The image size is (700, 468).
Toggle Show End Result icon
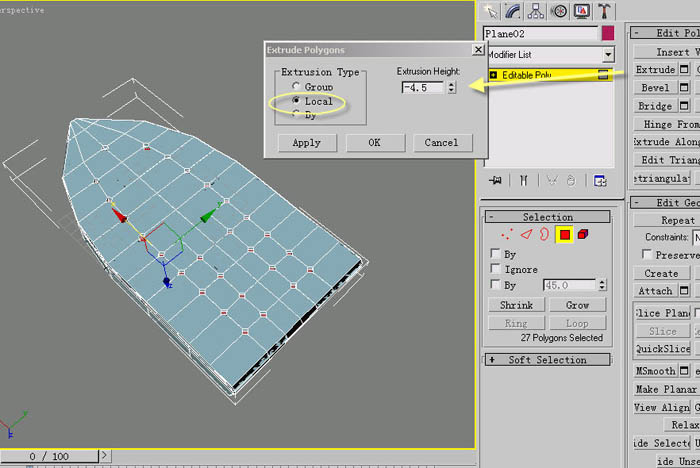[524, 180]
